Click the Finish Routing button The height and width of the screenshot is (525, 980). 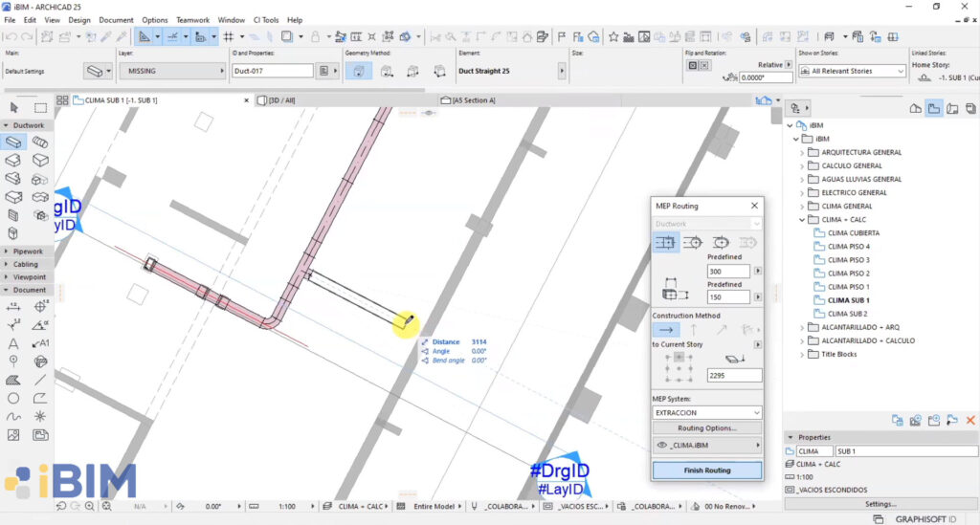tap(707, 470)
